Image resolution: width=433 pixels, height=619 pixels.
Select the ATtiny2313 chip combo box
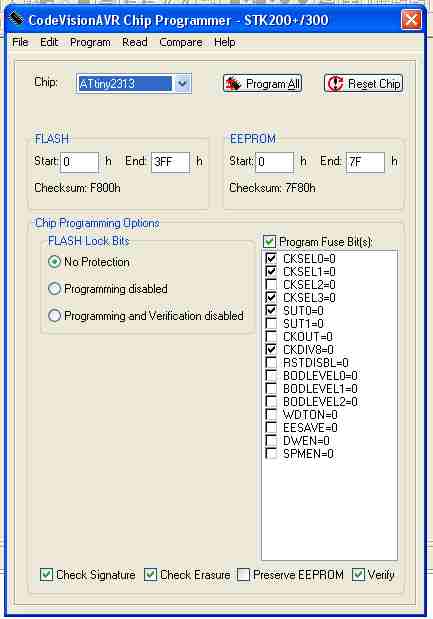tap(133, 84)
